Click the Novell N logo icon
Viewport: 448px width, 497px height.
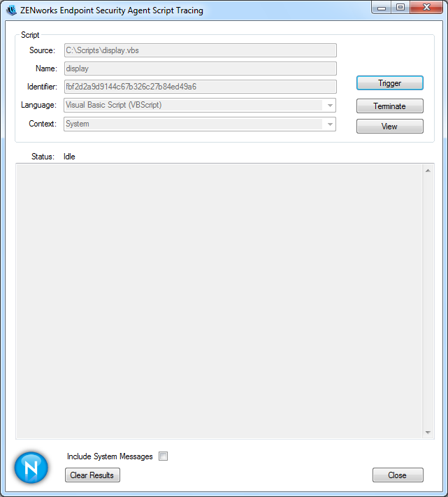31,468
